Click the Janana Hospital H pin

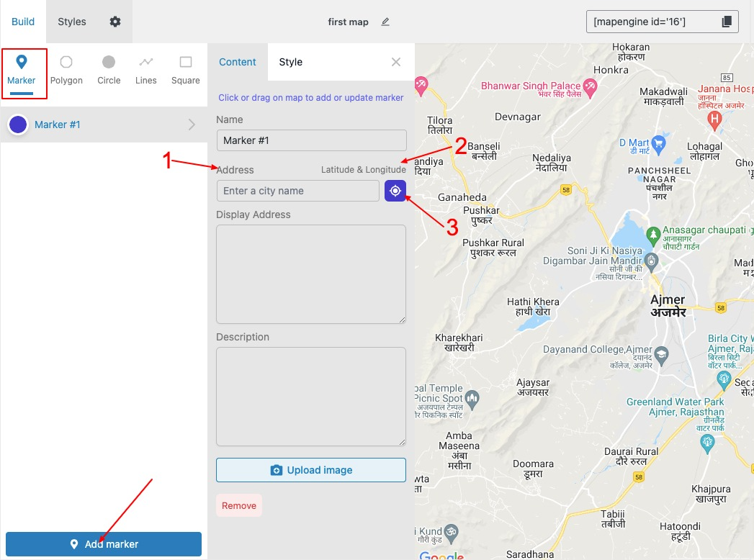(714, 120)
